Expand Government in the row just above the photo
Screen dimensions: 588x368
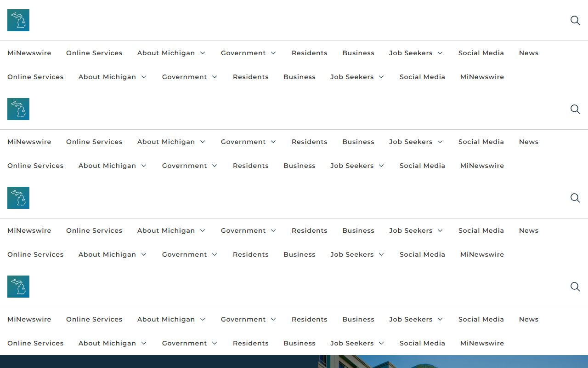point(215,343)
